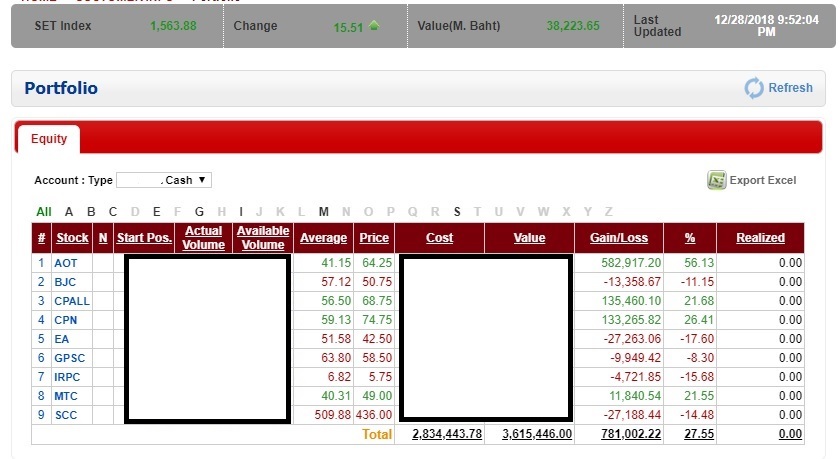Click the CPALL gain value 135,460.10
The height and width of the screenshot is (459, 840).
(631, 301)
